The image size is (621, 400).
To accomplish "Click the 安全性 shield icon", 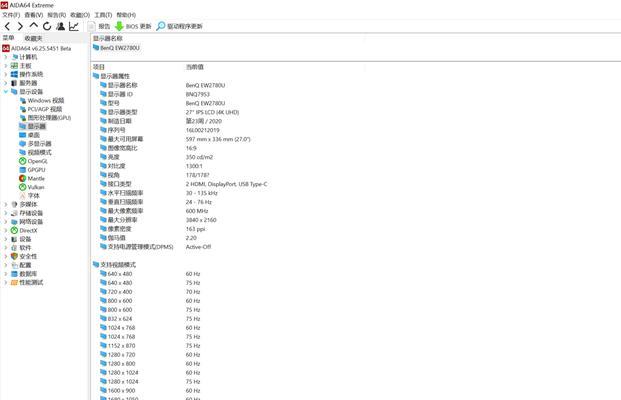I will coord(14,256).
